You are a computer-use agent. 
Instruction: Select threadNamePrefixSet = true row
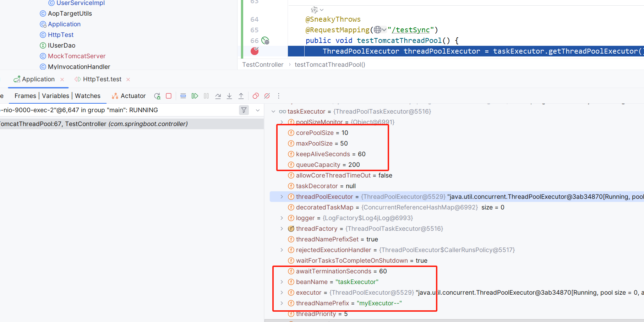(x=333, y=239)
